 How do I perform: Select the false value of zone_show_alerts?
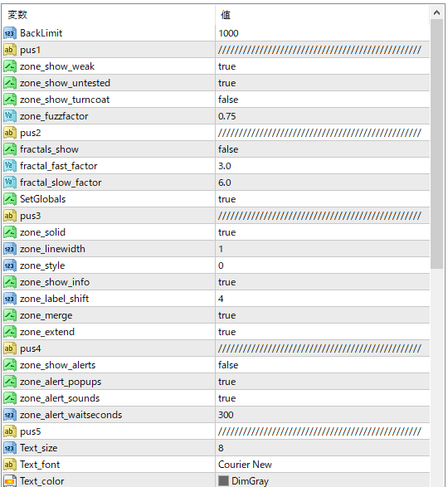[228, 365]
